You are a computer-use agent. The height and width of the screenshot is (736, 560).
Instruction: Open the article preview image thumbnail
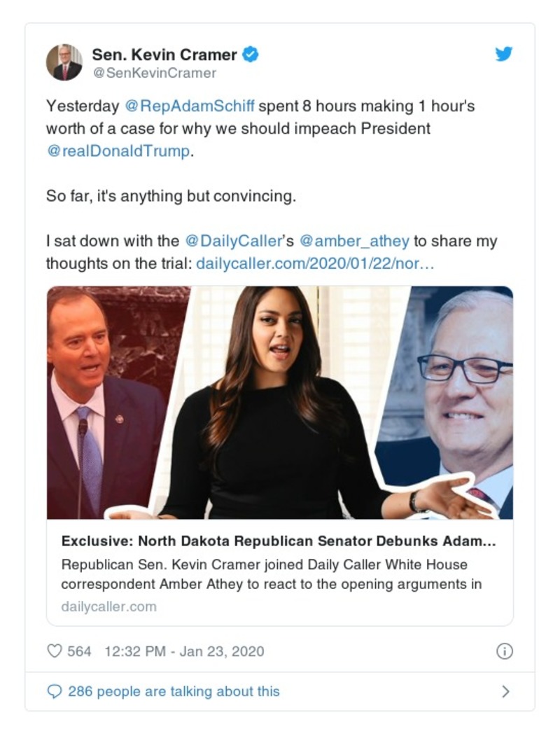coord(280,403)
